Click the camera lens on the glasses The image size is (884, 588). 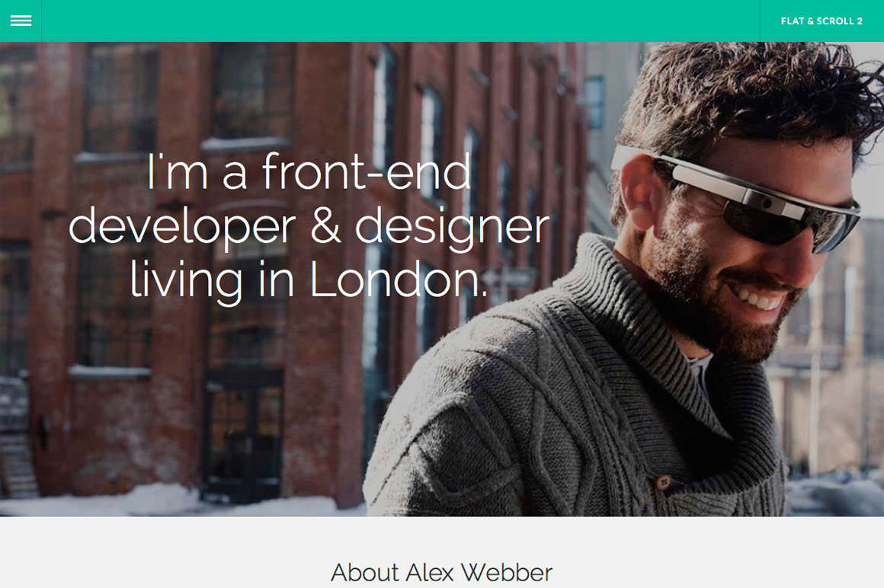(766, 203)
